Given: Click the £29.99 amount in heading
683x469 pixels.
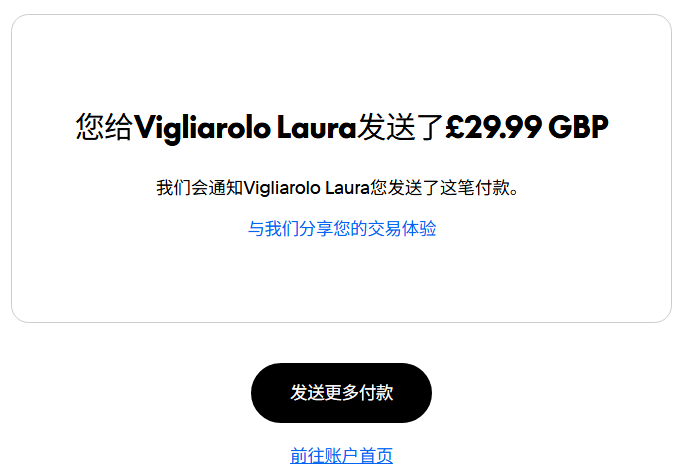Looking at the screenshot, I should tap(494, 128).
